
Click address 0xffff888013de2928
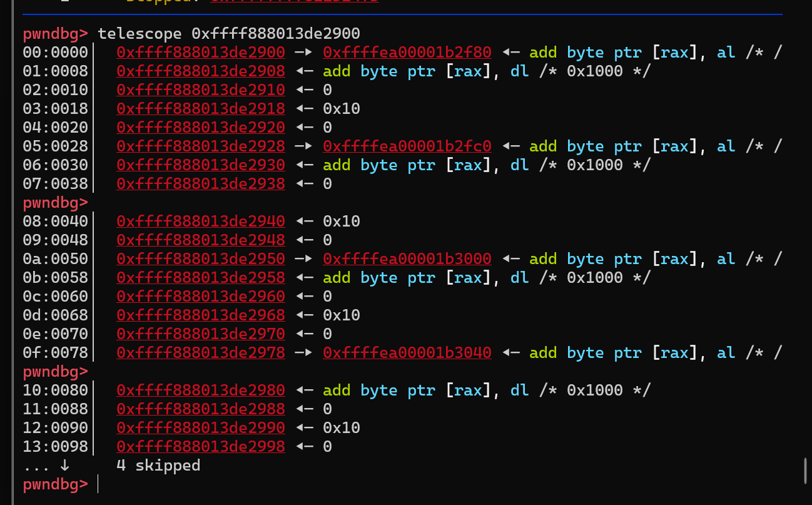(200, 146)
